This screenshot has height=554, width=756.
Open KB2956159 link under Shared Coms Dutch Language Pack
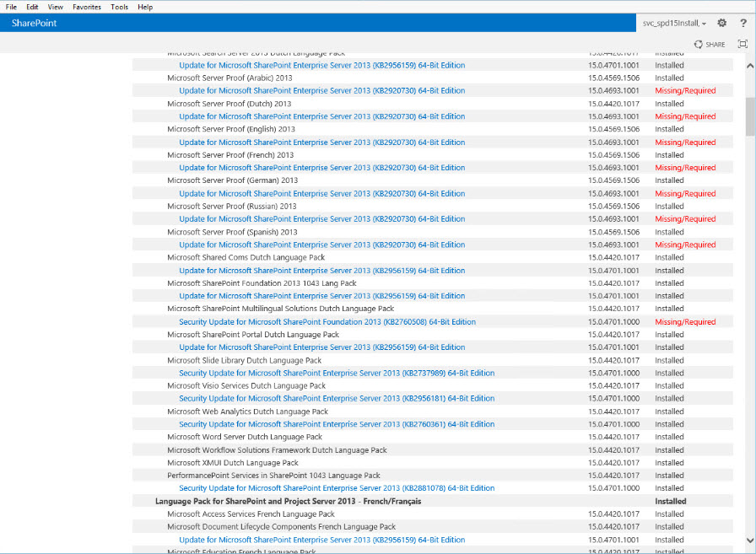point(322,271)
